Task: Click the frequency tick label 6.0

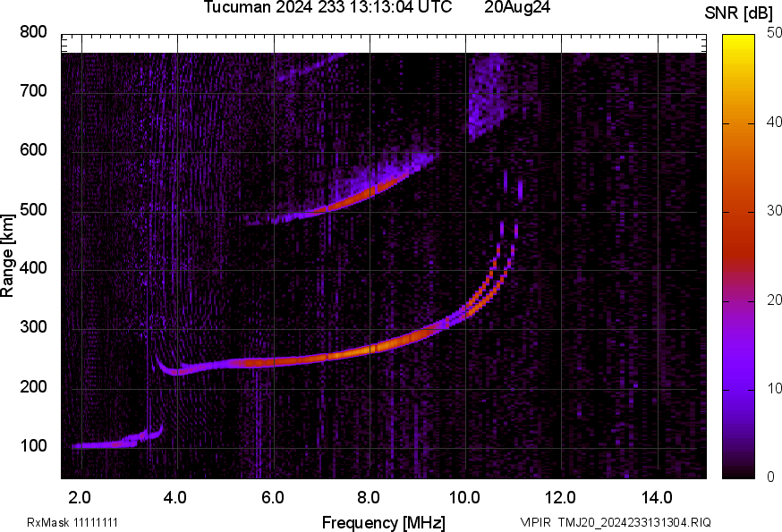Action: pos(272,497)
